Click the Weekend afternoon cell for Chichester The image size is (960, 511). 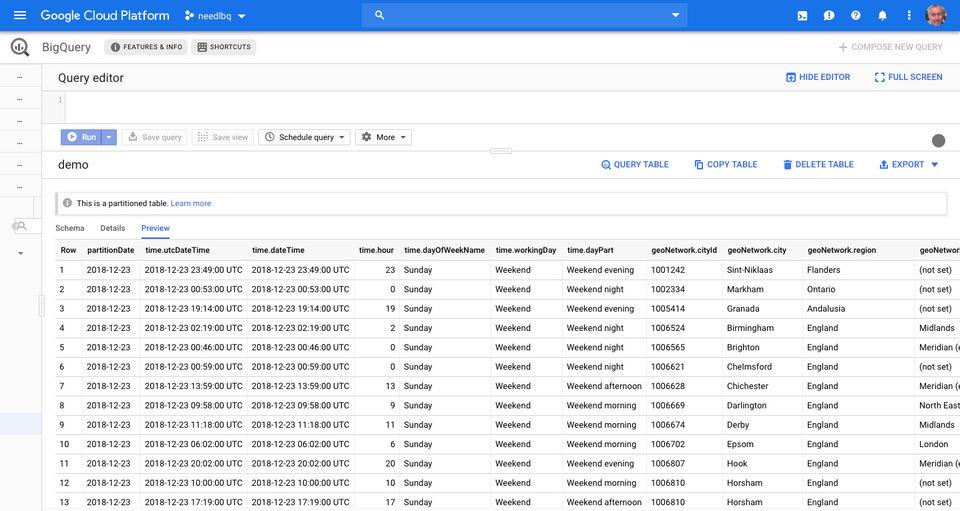click(x=604, y=386)
